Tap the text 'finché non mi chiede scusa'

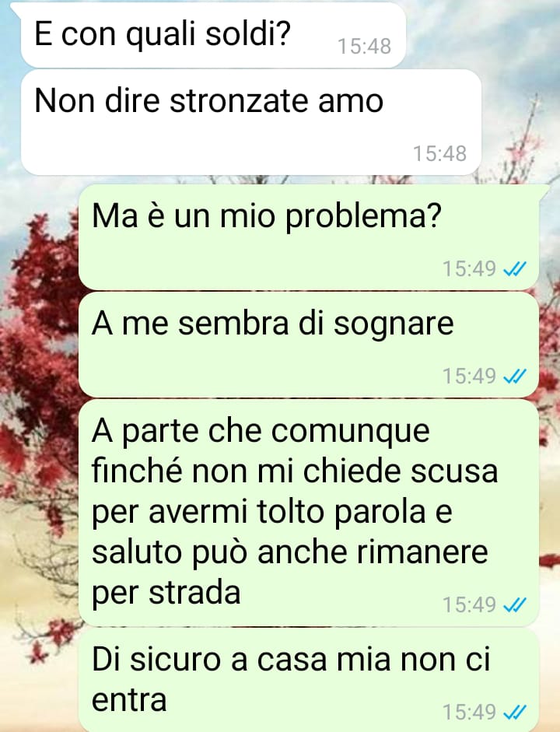[x=295, y=471]
